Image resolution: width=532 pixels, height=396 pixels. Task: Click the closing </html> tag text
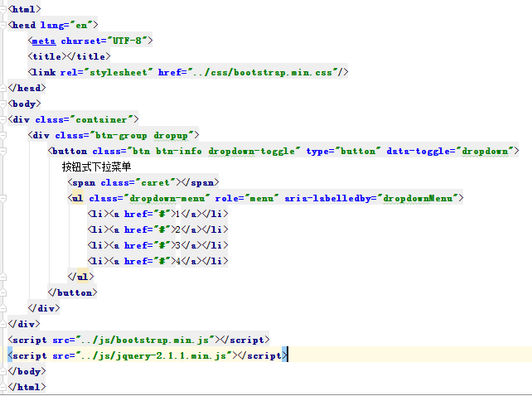[x=27, y=387]
